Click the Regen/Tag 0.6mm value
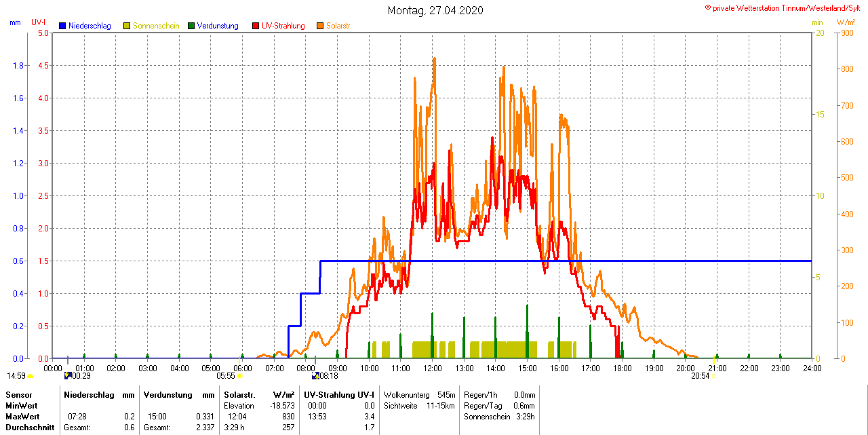Screen dimensions: 868x435 [x=524, y=405]
